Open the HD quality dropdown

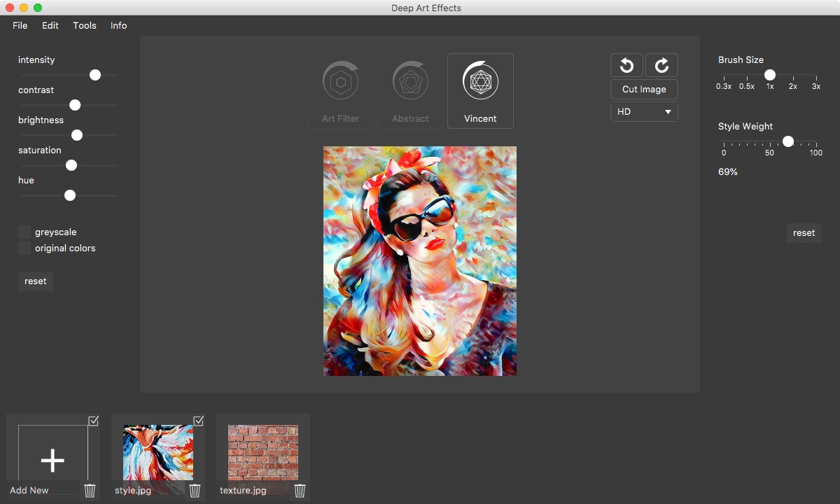tap(644, 112)
